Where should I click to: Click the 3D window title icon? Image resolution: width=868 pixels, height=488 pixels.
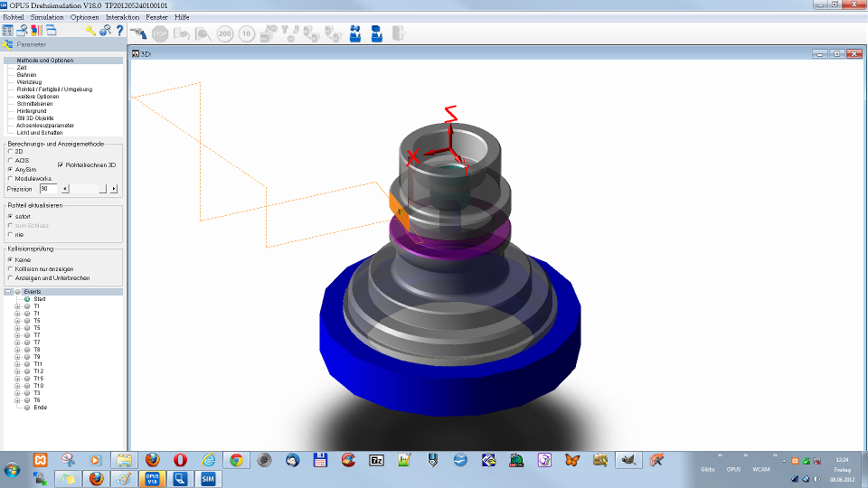click(x=136, y=53)
